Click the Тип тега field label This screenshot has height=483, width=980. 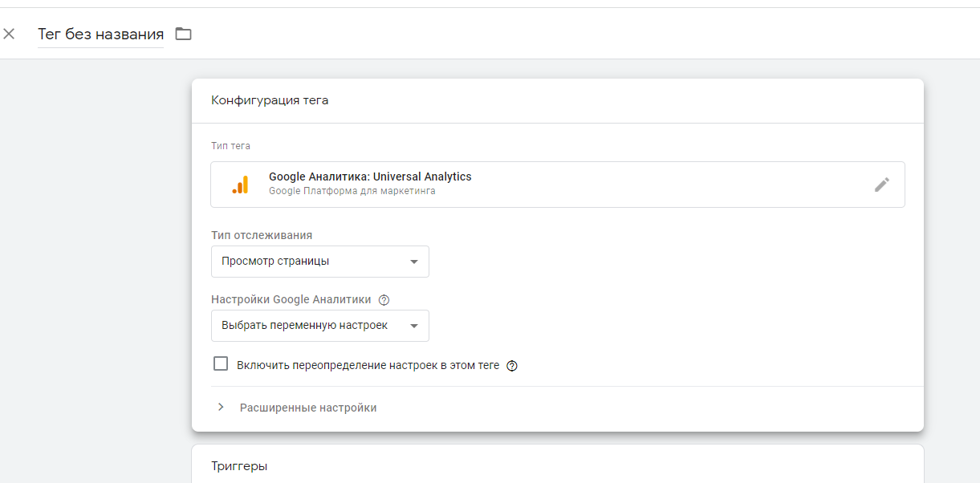click(230, 146)
